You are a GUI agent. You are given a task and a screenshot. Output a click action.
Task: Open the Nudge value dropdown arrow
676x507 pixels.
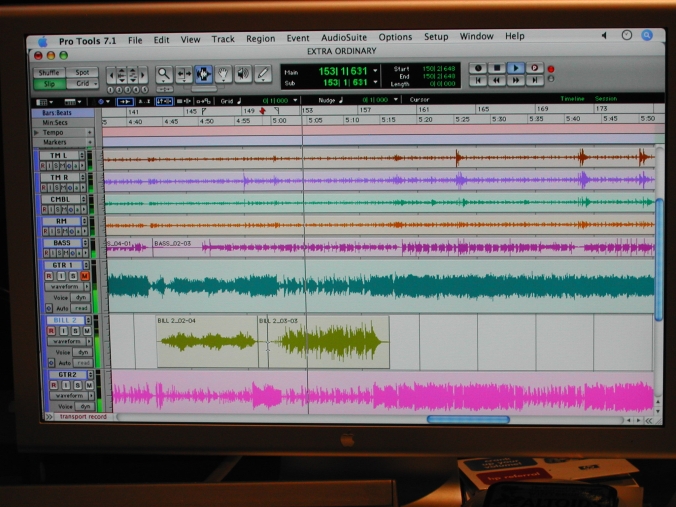395,100
